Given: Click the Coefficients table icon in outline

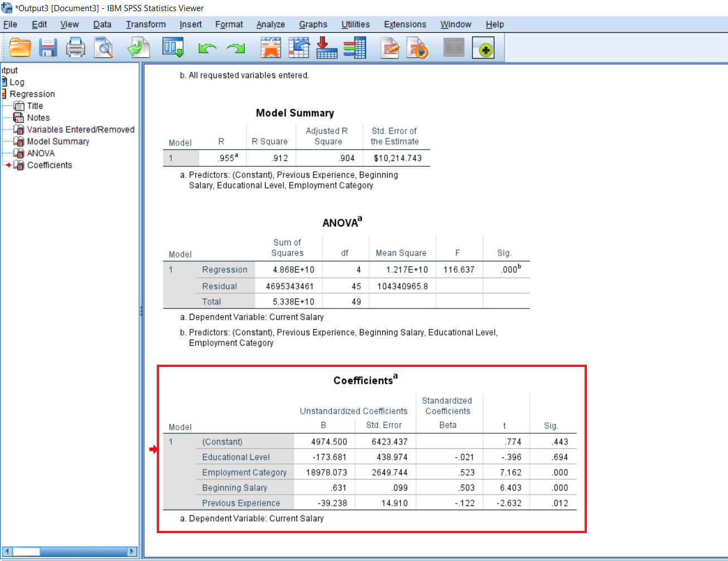Looking at the screenshot, I should [18, 165].
